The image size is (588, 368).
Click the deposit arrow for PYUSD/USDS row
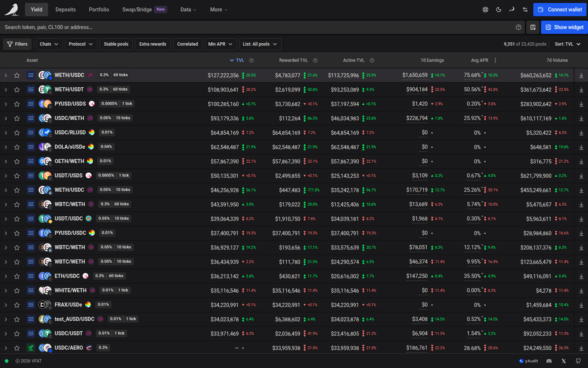(x=581, y=104)
